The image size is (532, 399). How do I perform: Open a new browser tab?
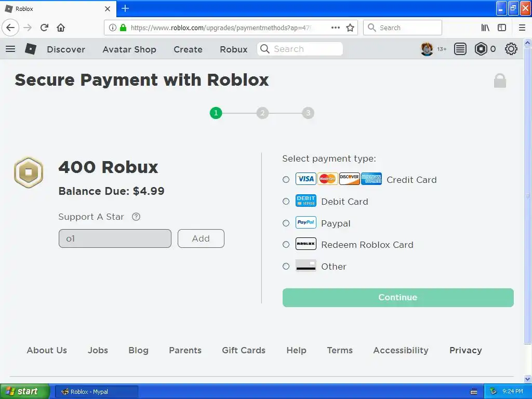(x=125, y=8)
